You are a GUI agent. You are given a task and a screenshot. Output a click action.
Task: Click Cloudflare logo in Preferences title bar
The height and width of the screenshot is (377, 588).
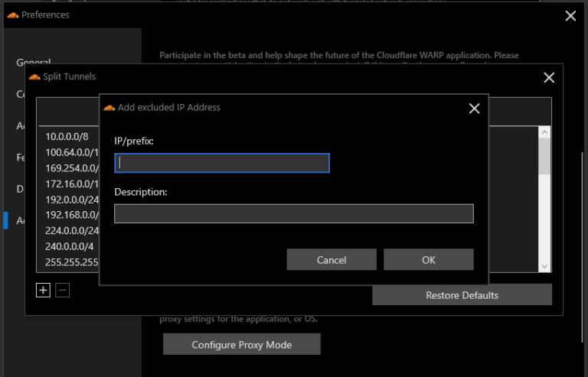(12, 15)
